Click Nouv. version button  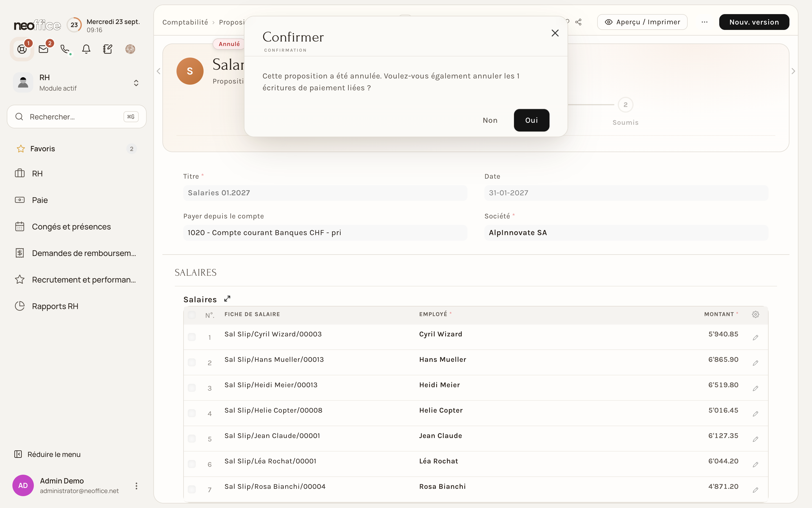click(754, 22)
